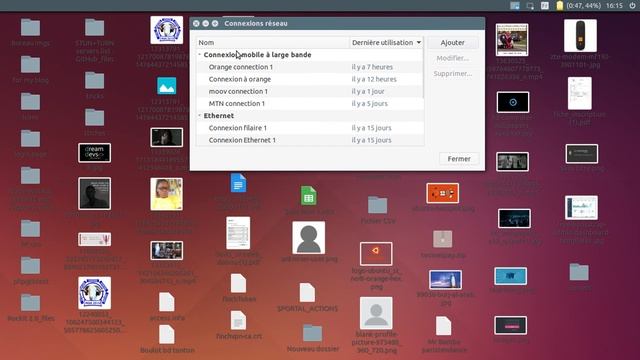Image resolution: width=640 pixels, height=360 pixels.
Task: Select the access info file icon
Action: (x=167, y=302)
